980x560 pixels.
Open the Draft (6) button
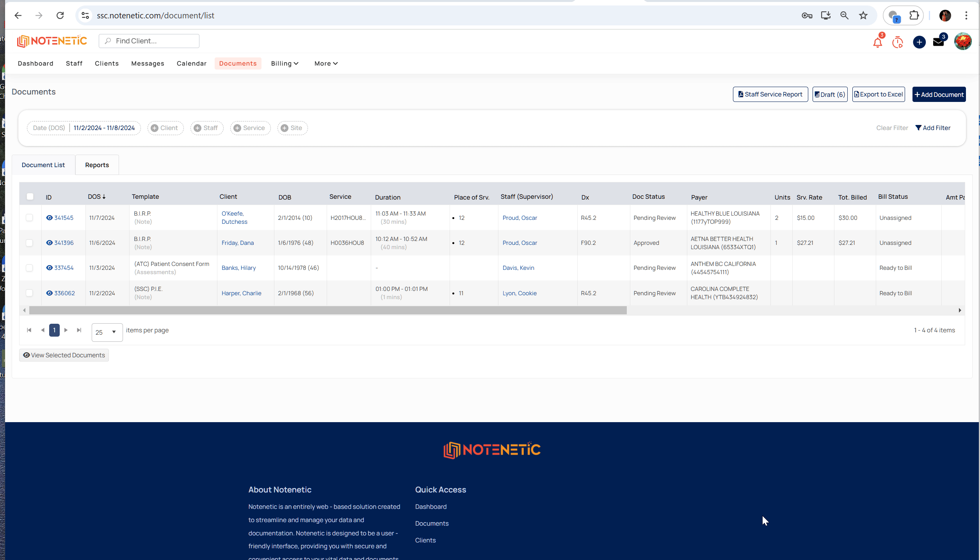[830, 95]
